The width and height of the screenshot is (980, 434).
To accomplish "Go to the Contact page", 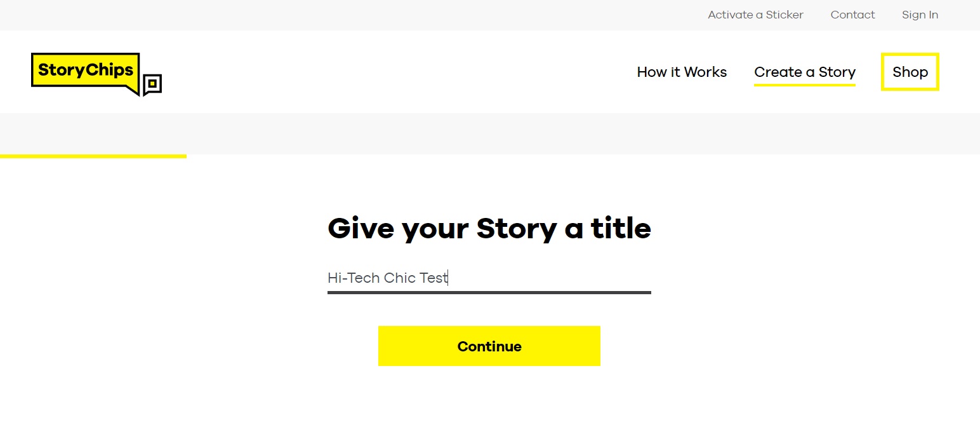I will click(852, 15).
